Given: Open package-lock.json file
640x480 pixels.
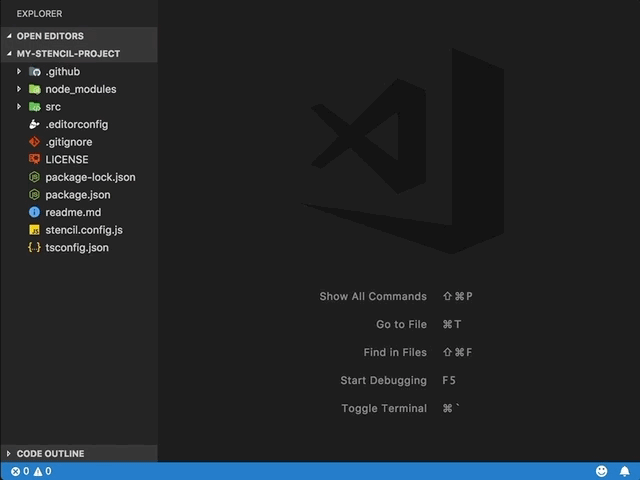Looking at the screenshot, I should click(x=90, y=178).
